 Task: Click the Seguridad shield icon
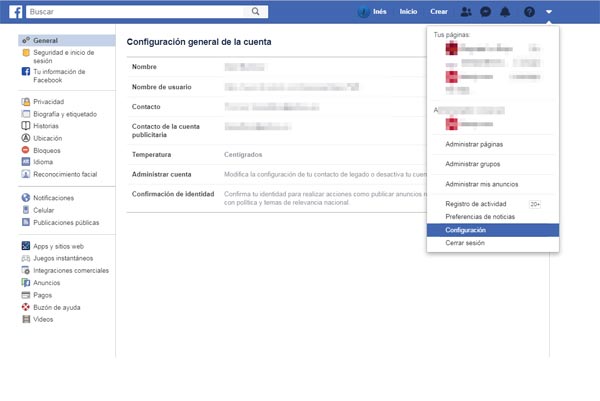(26, 53)
